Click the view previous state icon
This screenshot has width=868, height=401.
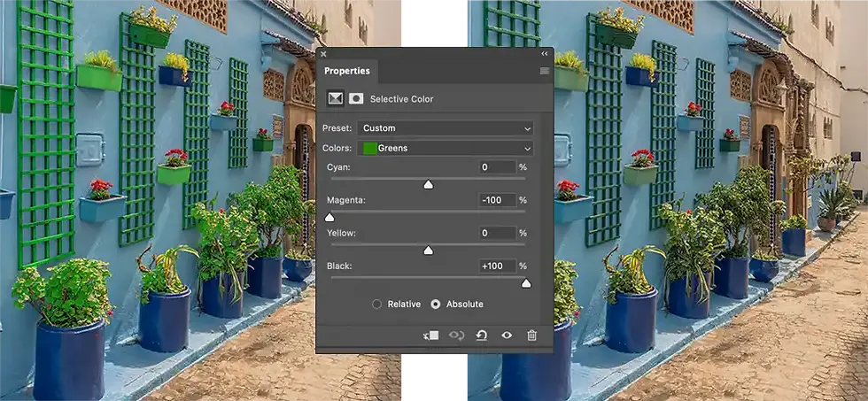(457, 335)
